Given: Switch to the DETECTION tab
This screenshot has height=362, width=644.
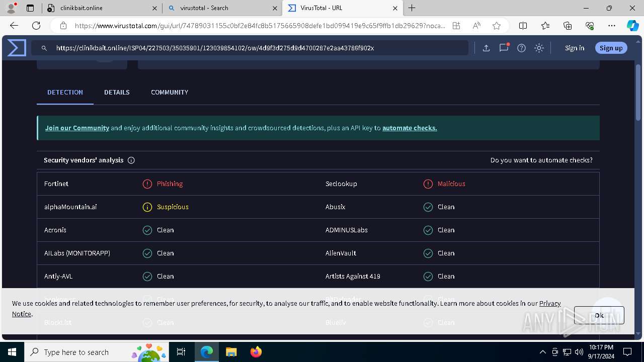Looking at the screenshot, I should coord(65,93).
